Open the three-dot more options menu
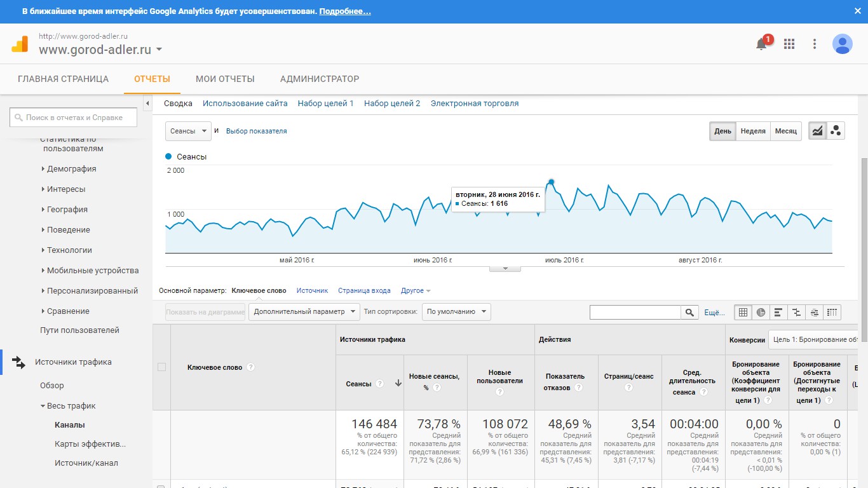This screenshot has height=488, width=868. pos(815,44)
